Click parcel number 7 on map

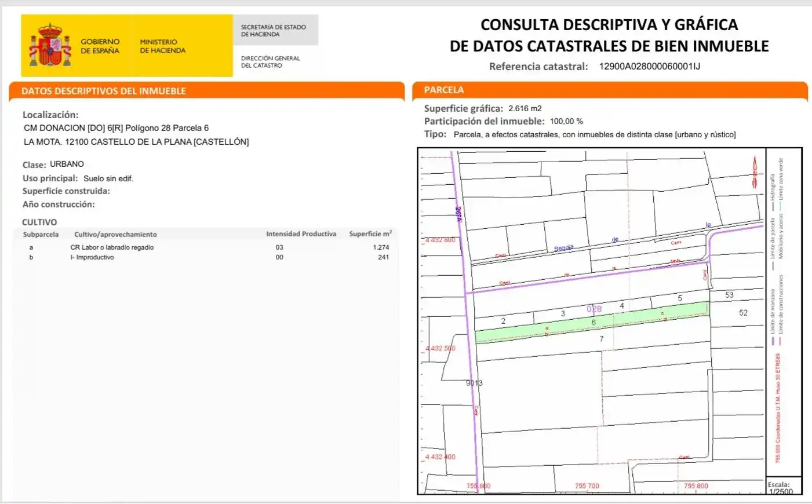602,339
